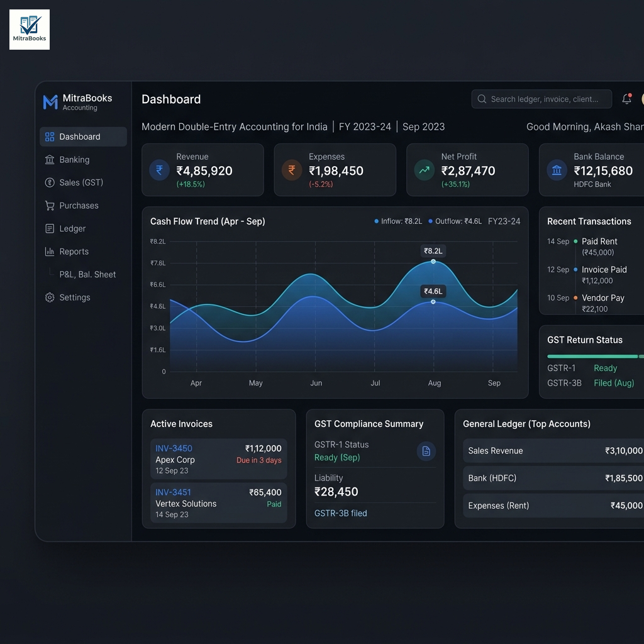Screen dimensions: 644x644
Task: Select P&L, Bal. Sheet sub-item
Action: tap(87, 274)
